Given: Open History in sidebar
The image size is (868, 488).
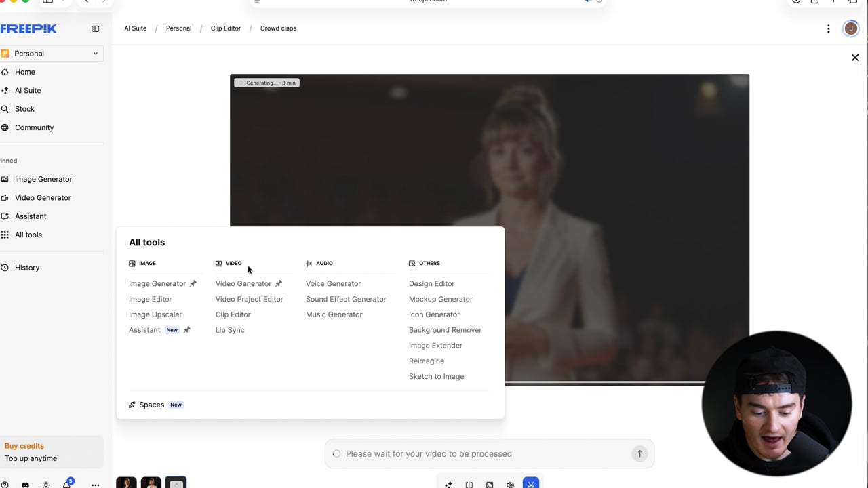Looking at the screenshot, I should click(x=27, y=268).
